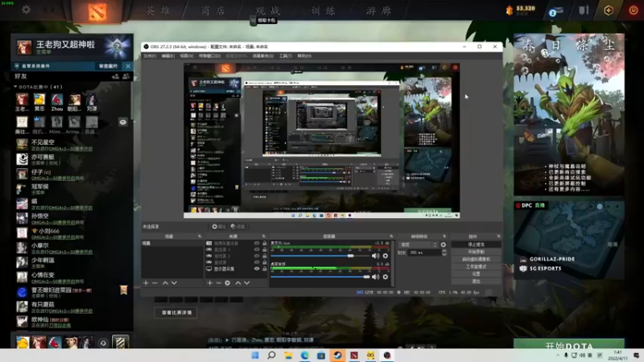The height and width of the screenshot is (362, 644).
Task: Add a new source with plus icon
Action: [x=210, y=283]
